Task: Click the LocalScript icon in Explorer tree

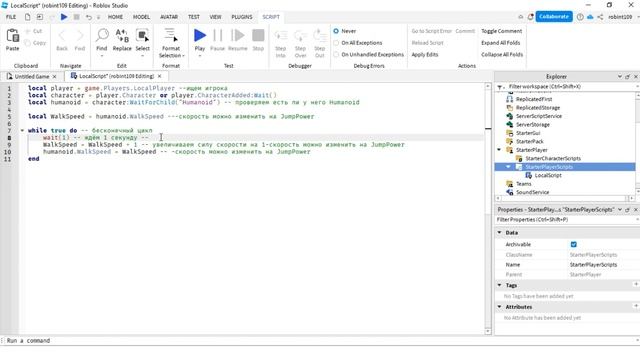Action: point(529,175)
